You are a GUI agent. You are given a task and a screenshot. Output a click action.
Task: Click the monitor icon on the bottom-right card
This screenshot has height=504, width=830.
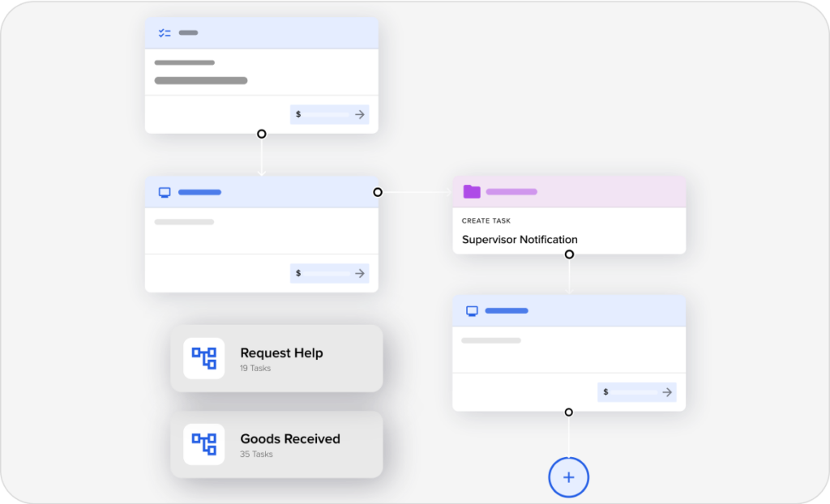click(472, 310)
